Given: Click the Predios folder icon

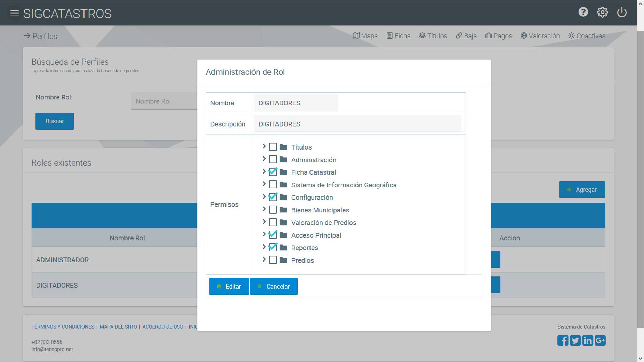Looking at the screenshot, I should [x=283, y=260].
